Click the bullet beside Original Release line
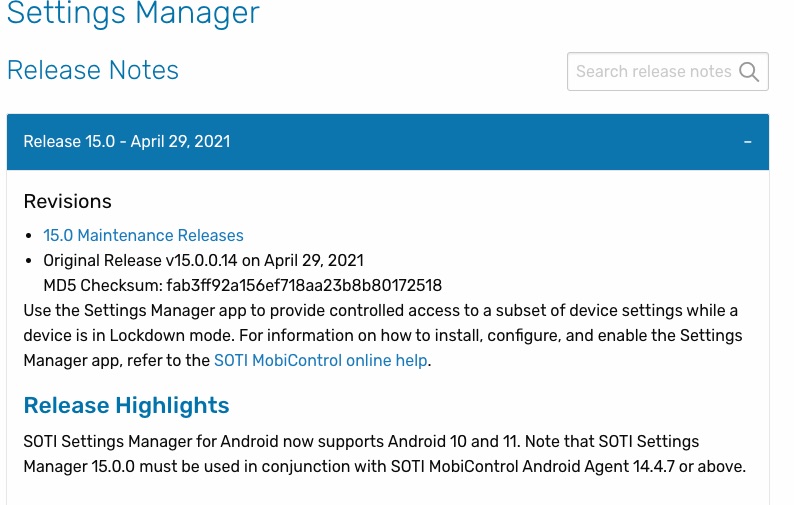Viewport: 794px width, 505px height. click(31, 260)
